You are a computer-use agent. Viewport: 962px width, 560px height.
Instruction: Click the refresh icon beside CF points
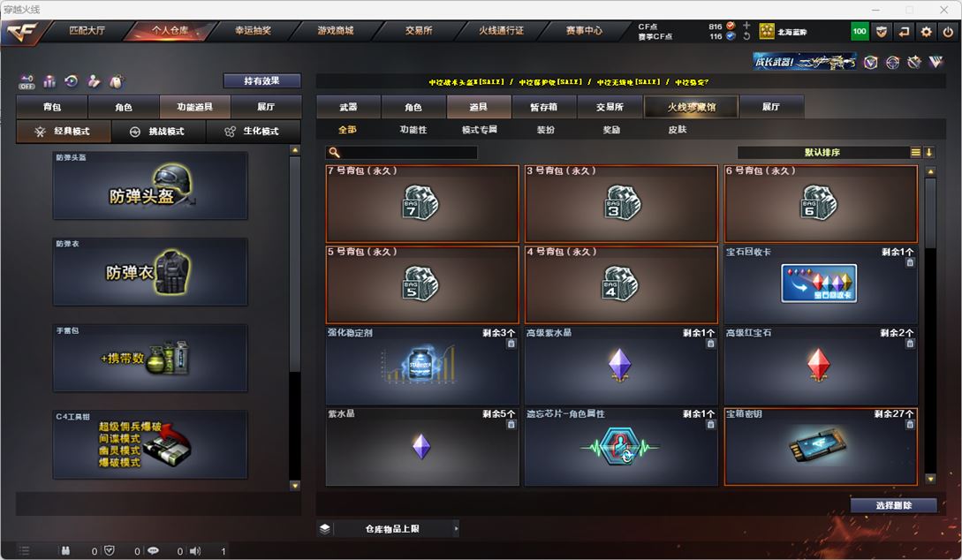[x=746, y=36]
